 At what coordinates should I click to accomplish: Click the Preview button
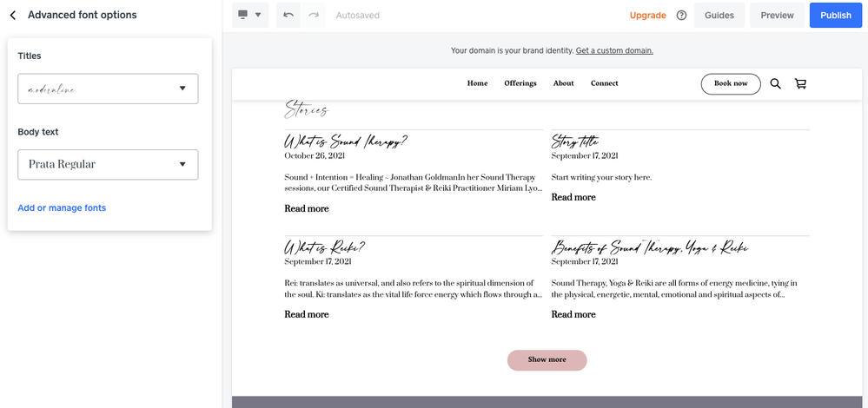pos(777,16)
